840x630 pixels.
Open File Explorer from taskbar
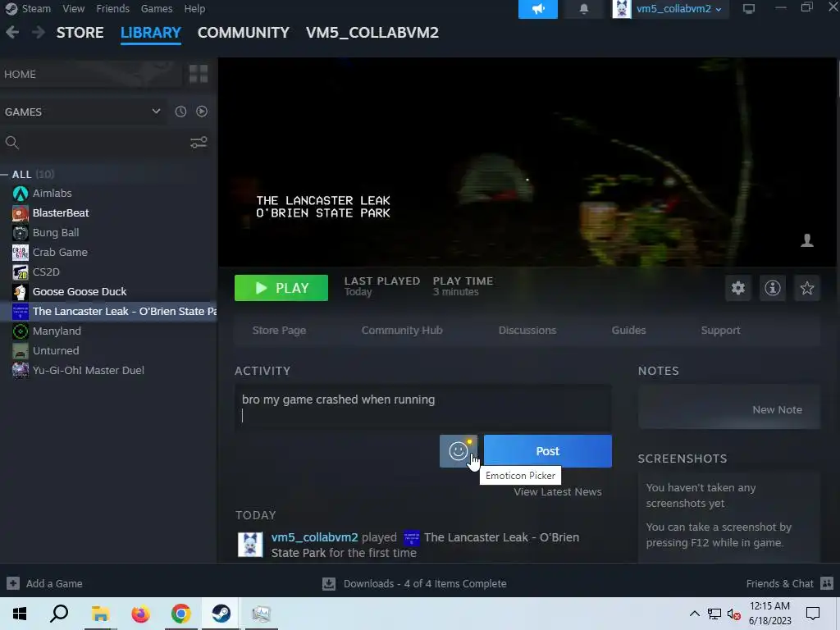[x=100, y=614]
